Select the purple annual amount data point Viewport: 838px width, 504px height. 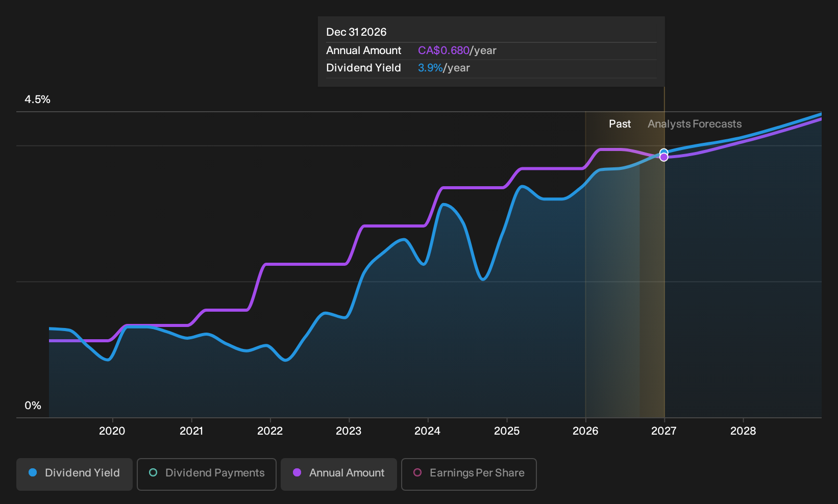coord(664,158)
